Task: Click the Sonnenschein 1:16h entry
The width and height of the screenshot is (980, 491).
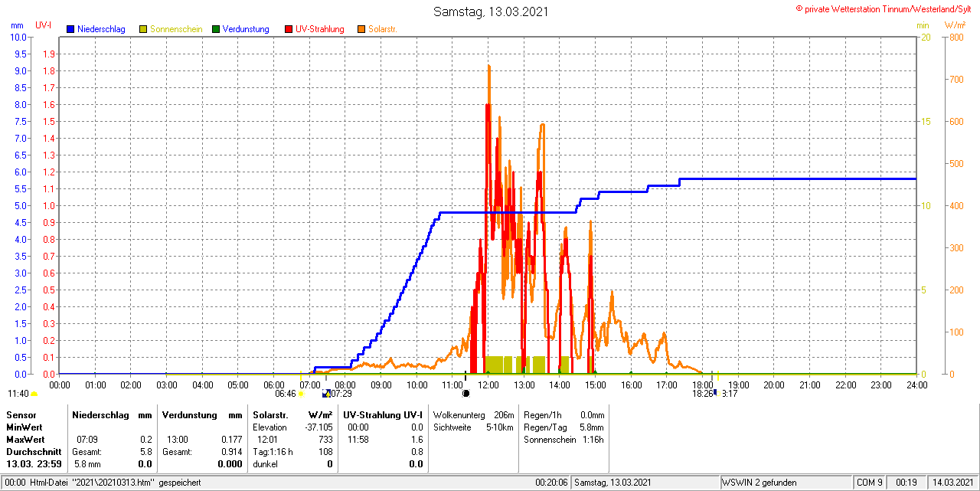Action: pos(564,440)
